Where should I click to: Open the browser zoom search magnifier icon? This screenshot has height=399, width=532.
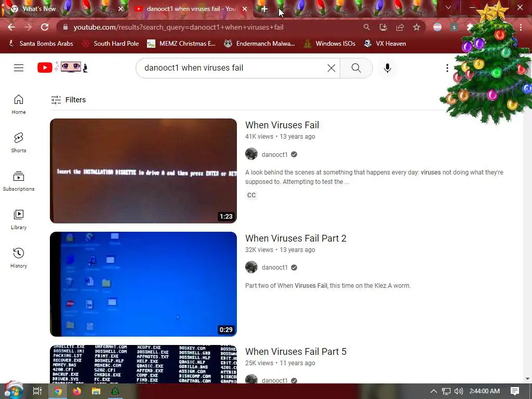coord(366,27)
